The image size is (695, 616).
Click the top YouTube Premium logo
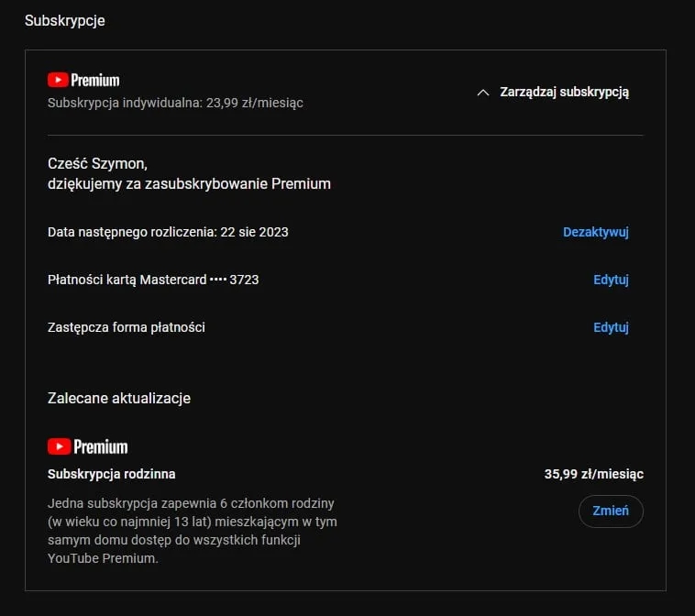[x=83, y=81]
